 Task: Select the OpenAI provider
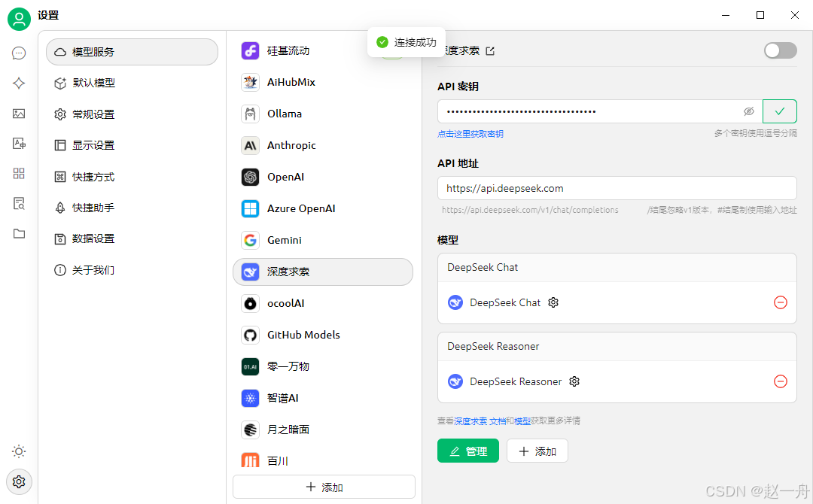tap(322, 177)
